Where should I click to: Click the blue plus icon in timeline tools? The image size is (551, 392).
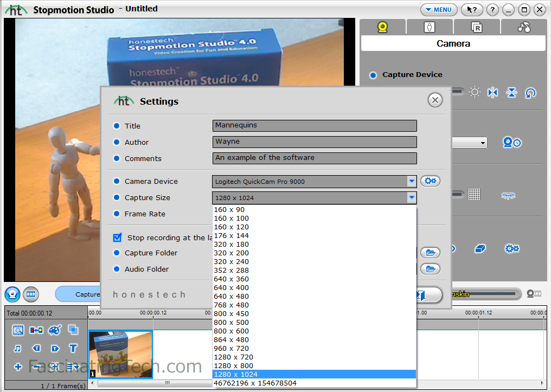pos(18,367)
